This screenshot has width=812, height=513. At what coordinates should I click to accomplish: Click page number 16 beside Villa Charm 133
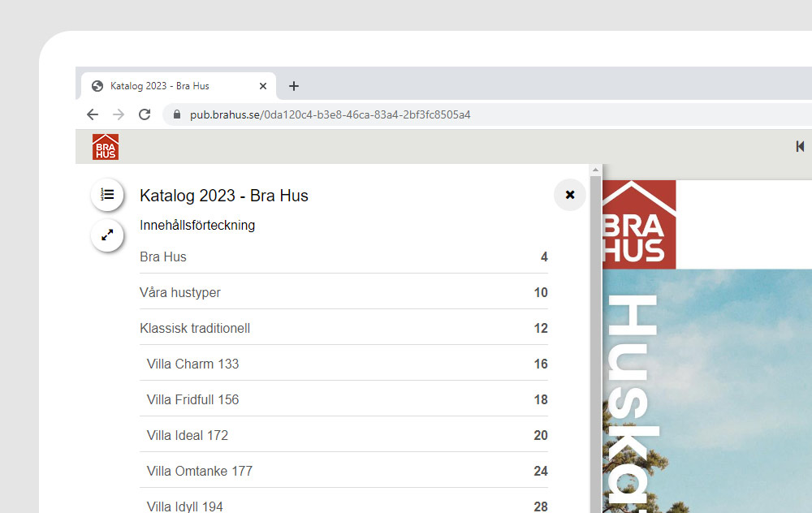tap(541, 364)
